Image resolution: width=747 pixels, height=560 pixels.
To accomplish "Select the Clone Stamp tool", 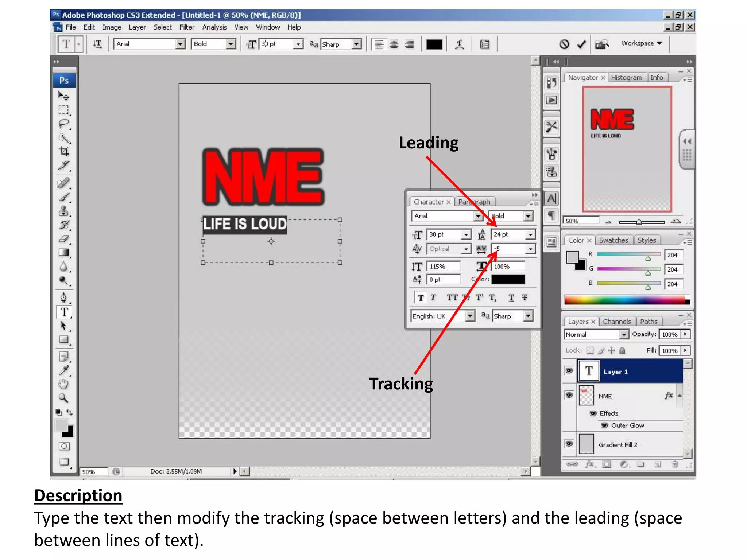I will click(64, 211).
